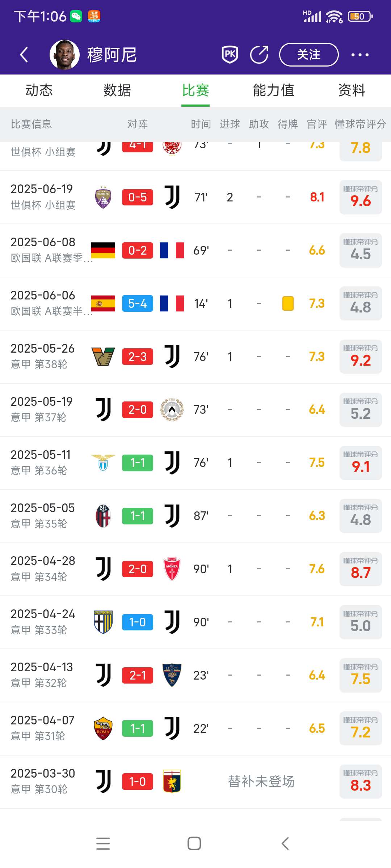Switch to the 动态 tab

[x=39, y=90]
